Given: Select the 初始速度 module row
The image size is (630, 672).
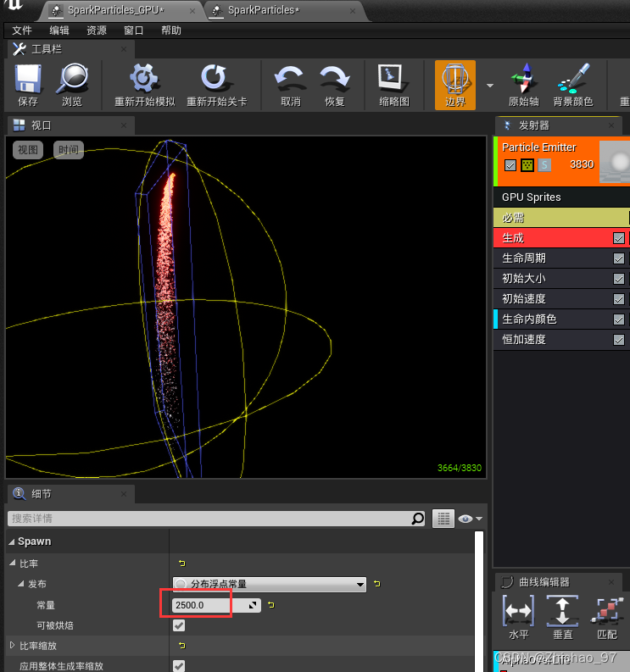Looking at the screenshot, I should click(561, 299).
